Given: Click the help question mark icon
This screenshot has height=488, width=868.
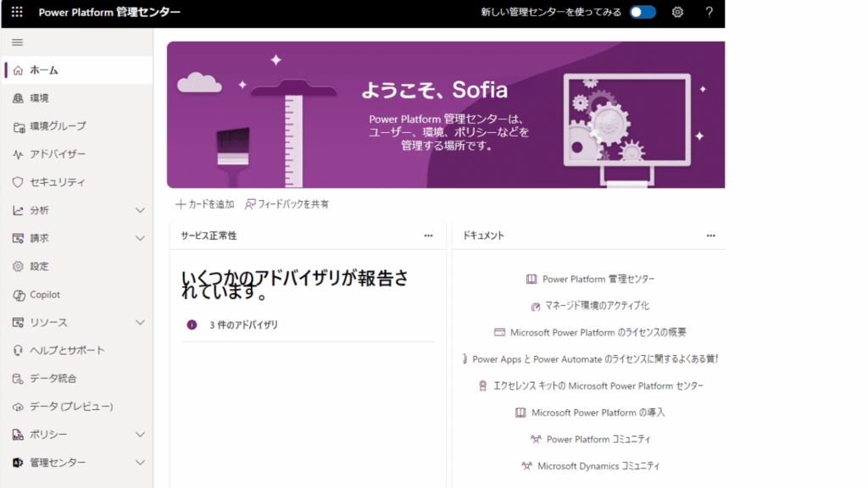Looking at the screenshot, I should point(709,12).
